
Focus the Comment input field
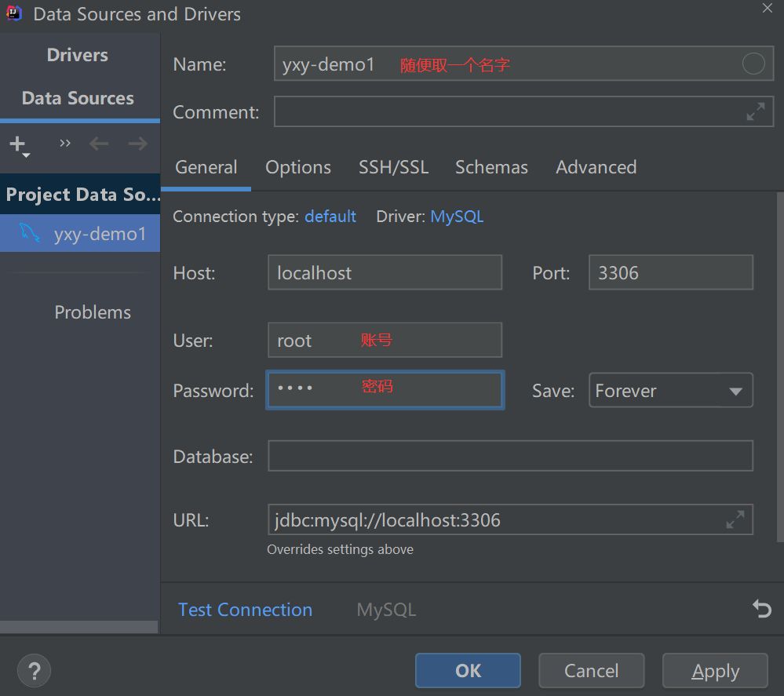[x=523, y=111]
